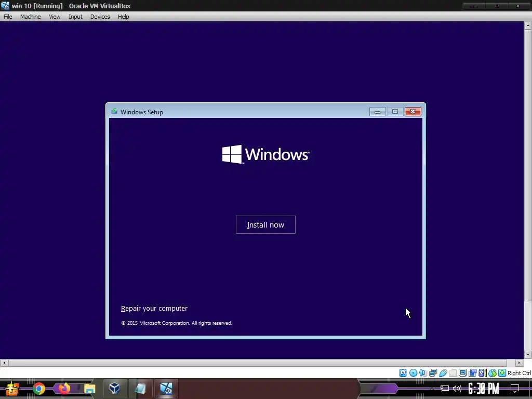This screenshot has width=532, height=399.
Task: Click the hard disk activity status icon
Action: (403, 373)
